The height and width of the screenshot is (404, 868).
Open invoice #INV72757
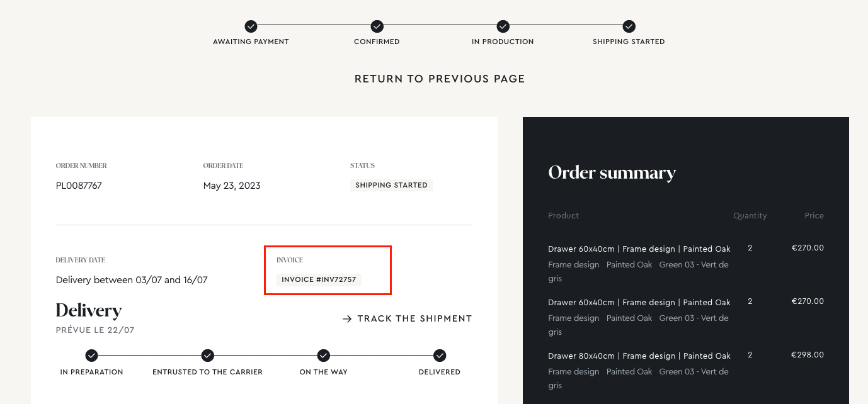[319, 279]
